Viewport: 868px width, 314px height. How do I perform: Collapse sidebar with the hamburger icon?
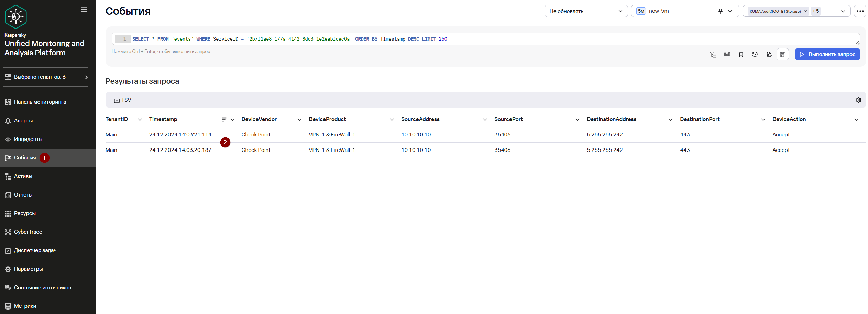pyautogui.click(x=84, y=10)
